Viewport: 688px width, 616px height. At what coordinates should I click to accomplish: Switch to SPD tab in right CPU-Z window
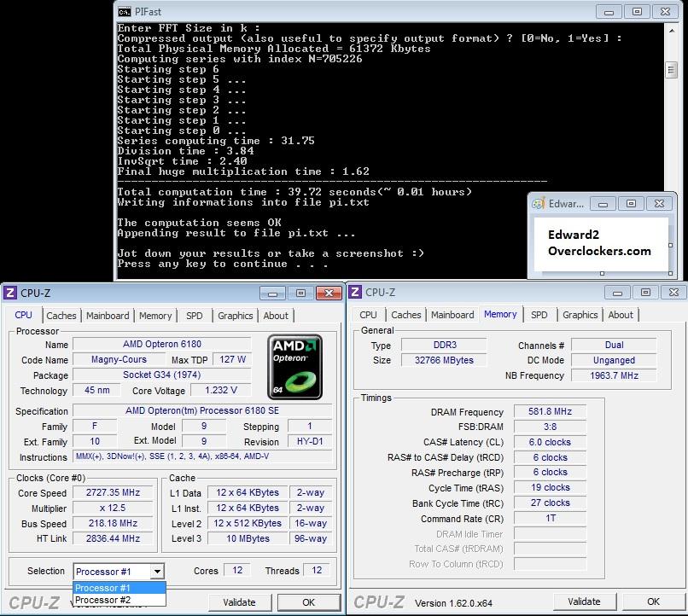tap(539, 315)
